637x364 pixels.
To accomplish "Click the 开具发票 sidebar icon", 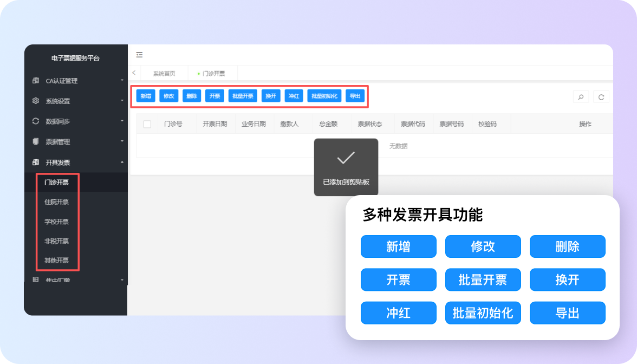I will (x=36, y=162).
